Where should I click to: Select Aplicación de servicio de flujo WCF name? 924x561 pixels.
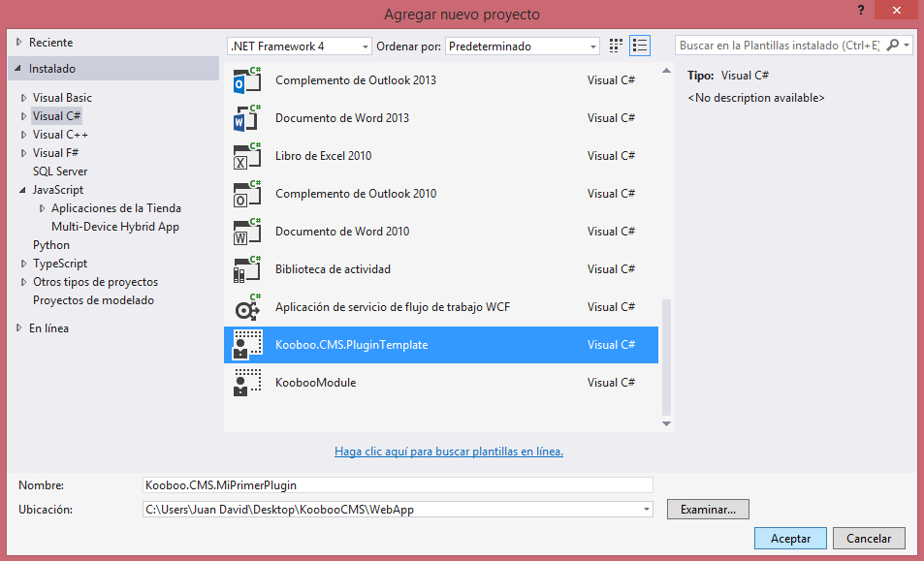(x=393, y=307)
